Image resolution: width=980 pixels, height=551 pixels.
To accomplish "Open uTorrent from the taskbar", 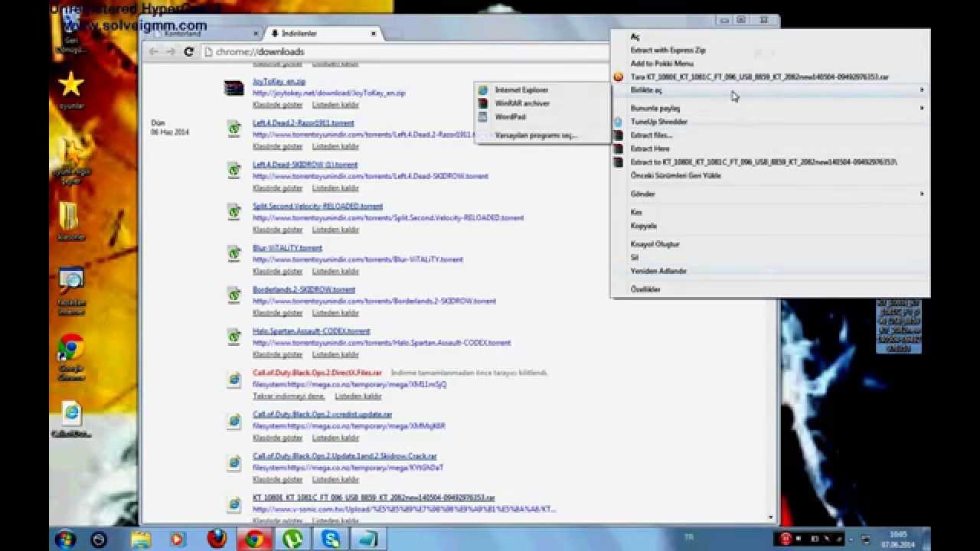I will (294, 540).
